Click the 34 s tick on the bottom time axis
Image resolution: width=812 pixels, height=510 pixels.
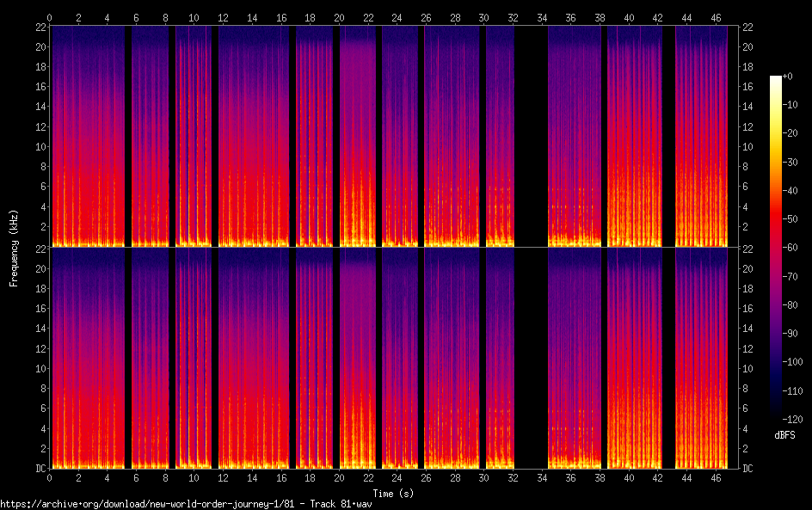(541, 477)
